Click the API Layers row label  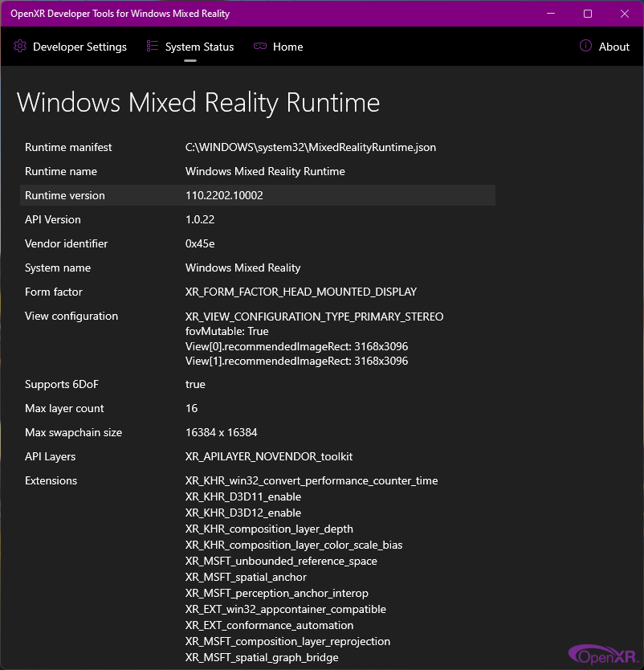pos(50,457)
